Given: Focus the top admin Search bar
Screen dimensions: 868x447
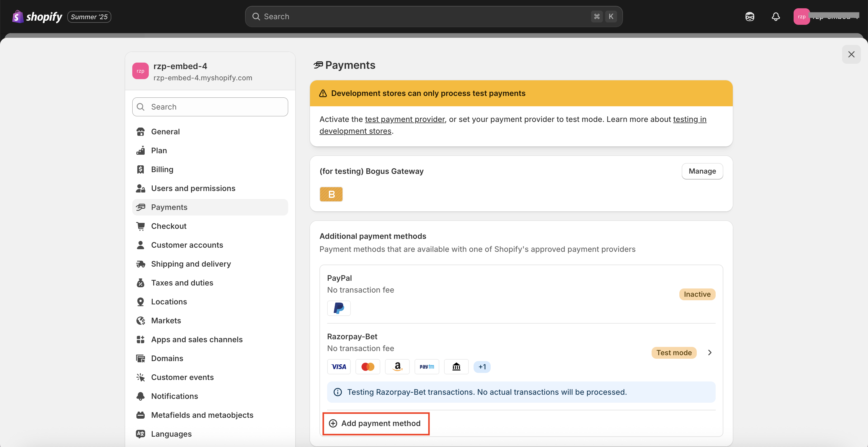Looking at the screenshot, I should tap(434, 17).
